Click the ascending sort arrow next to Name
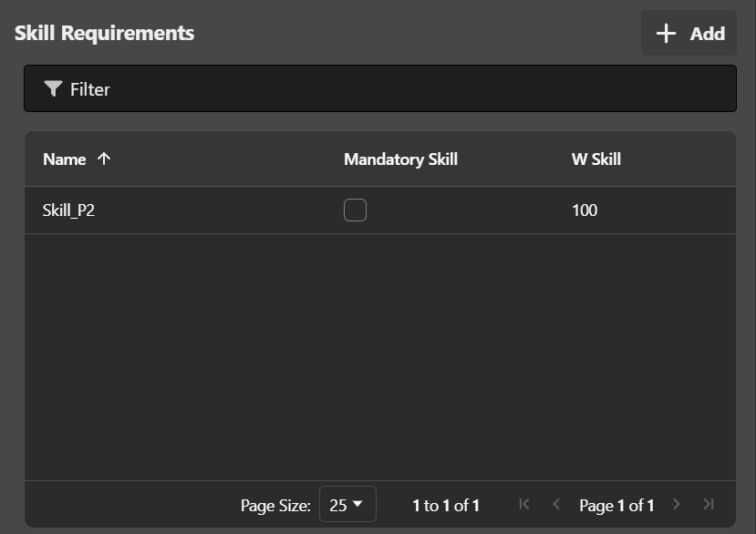 tap(104, 159)
